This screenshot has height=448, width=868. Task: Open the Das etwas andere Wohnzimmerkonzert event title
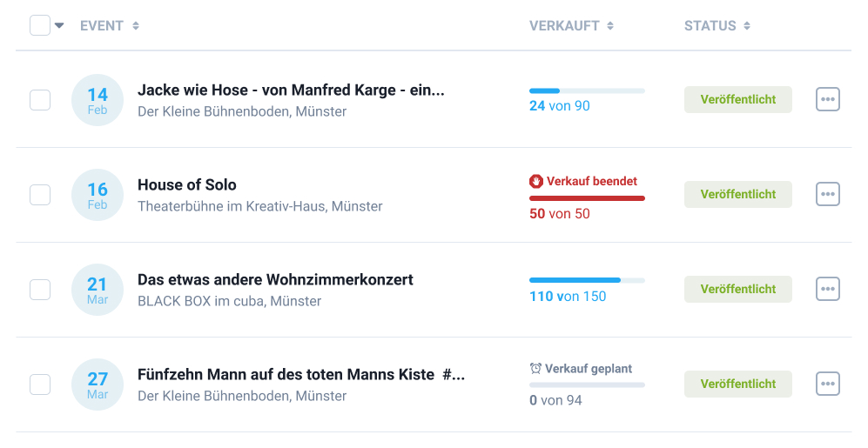275,280
